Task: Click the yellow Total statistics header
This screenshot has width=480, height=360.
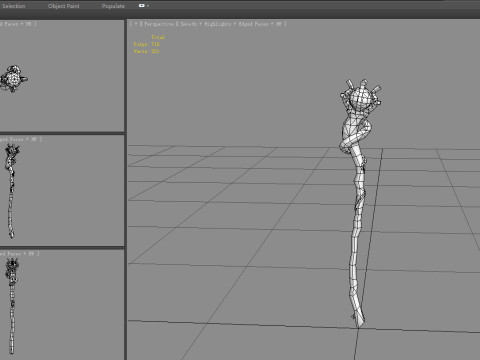Action: click(x=158, y=37)
